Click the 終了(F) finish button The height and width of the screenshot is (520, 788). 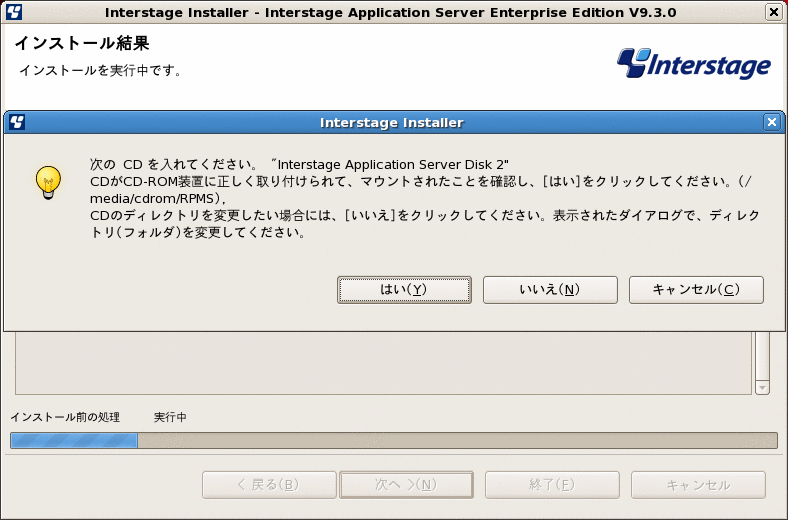click(552, 485)
